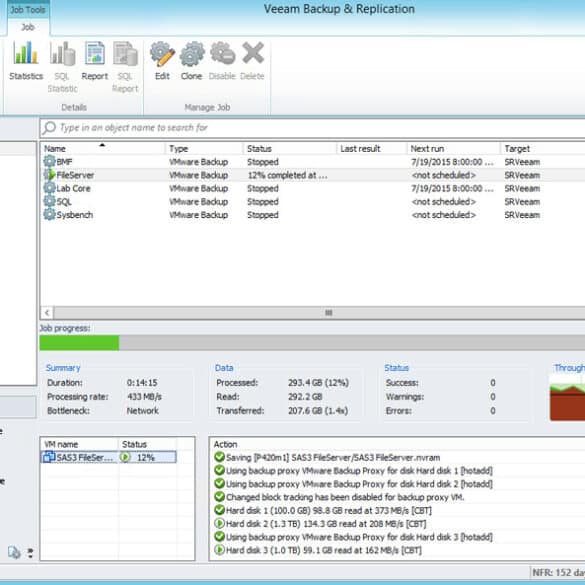Click the in-progress icon for Hard disk 3
Viewport: 585px width, 585px height.
click(x=219, y=550)
